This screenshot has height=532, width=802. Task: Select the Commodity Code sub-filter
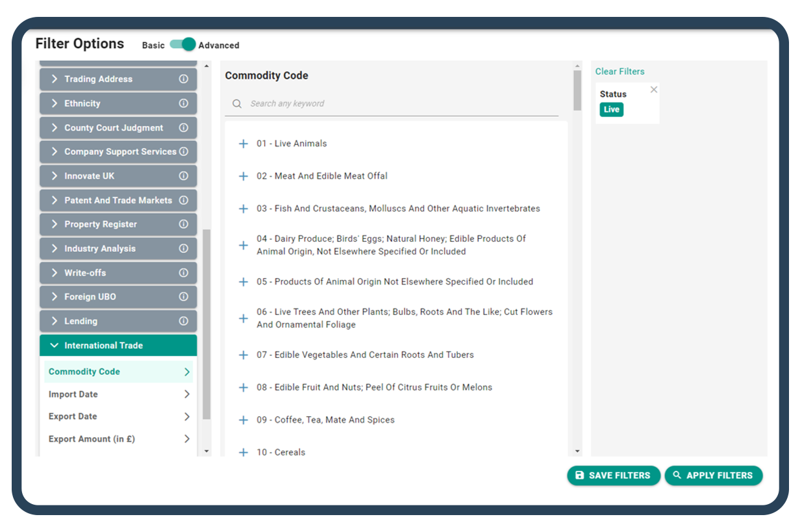pos(119,372)
